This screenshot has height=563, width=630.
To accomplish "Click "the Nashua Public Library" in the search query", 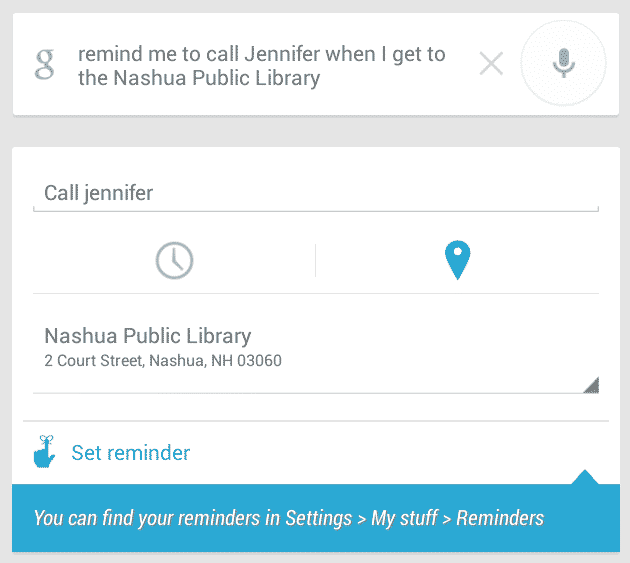I will 199,78.
